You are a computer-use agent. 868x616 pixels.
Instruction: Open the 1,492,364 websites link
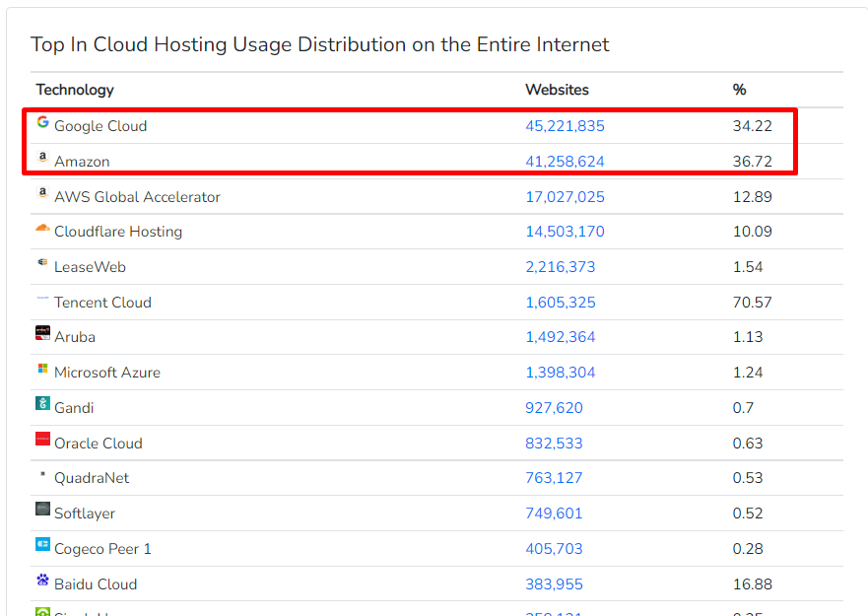561,337
